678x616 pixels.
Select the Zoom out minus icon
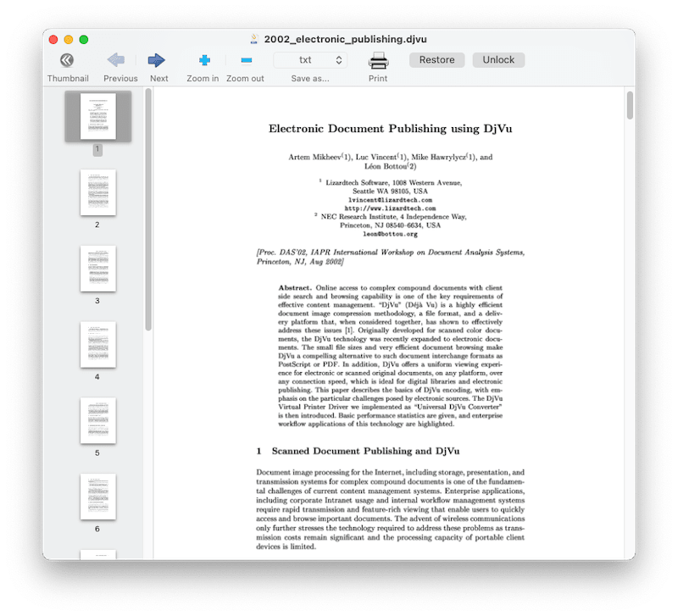[x=246, y=59]
